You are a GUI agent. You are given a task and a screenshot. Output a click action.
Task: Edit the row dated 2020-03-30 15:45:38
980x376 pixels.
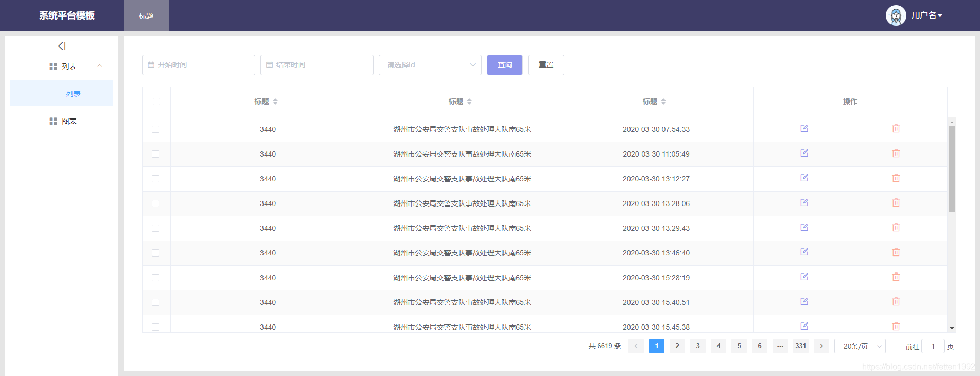[804, 326]
